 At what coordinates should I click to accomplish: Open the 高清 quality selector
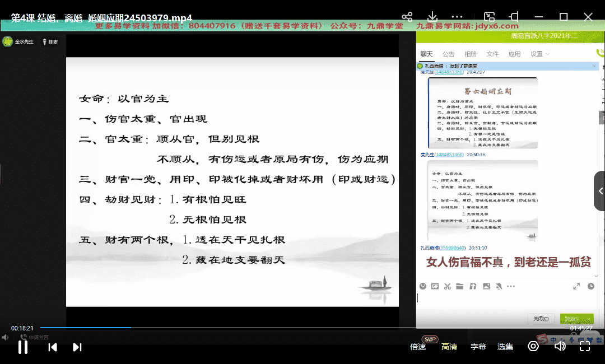449,347
